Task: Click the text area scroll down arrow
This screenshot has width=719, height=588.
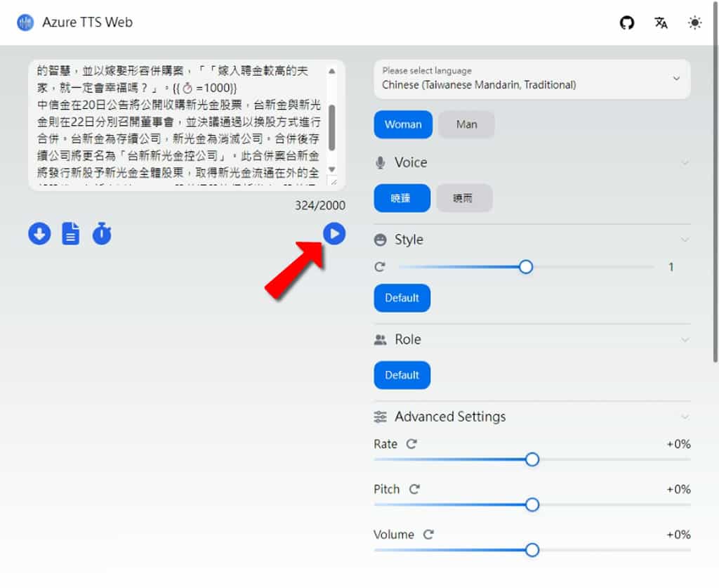Action: (332, 170)
